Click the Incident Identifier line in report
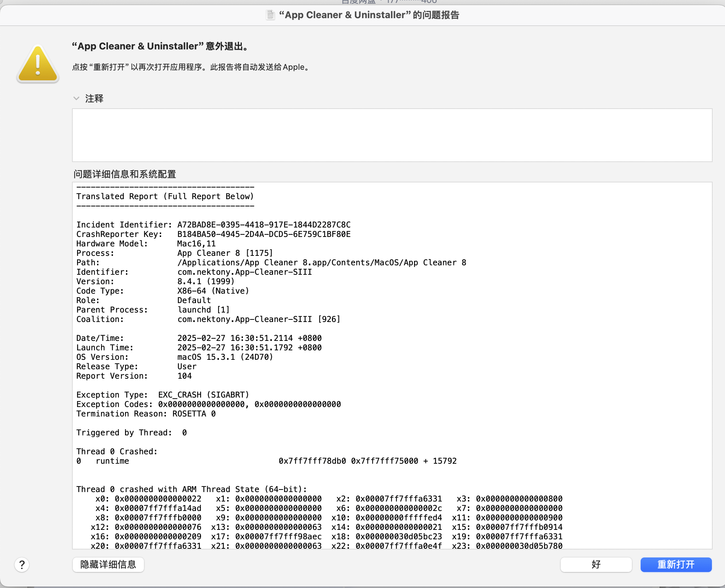Screen dimensions: 725x588 pos(213,225)
